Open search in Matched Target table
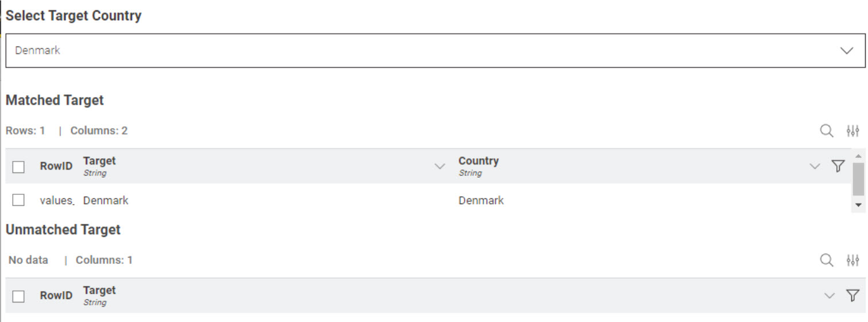This screenshot has height=322, width=868. pos(826,131)
